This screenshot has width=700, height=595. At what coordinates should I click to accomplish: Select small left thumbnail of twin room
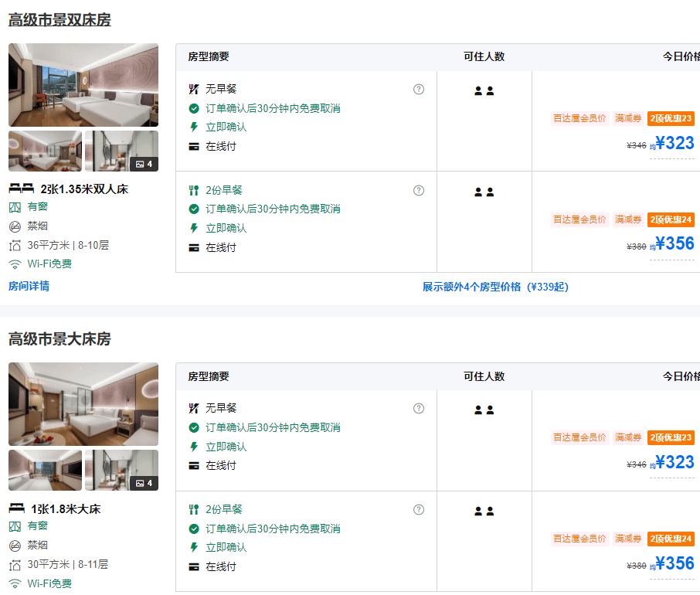point(45,151)
